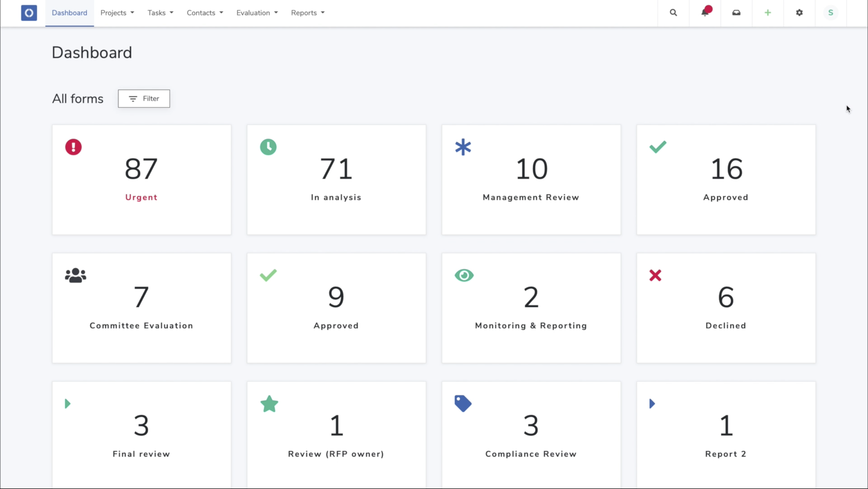Image resolution: width=868 pixels, height=489 pixels.
Task: Expand the Projects dropdown menu
Action: coord(117,13)
